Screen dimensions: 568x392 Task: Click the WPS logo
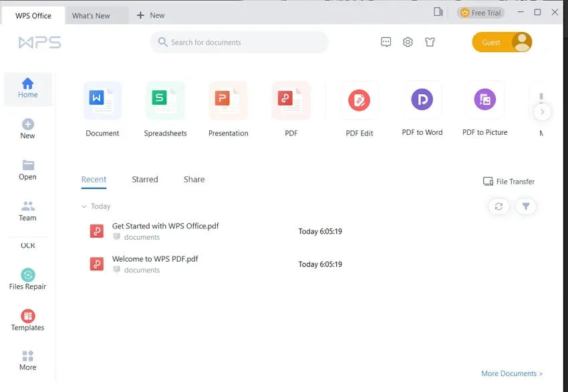[x=40, y=42]
